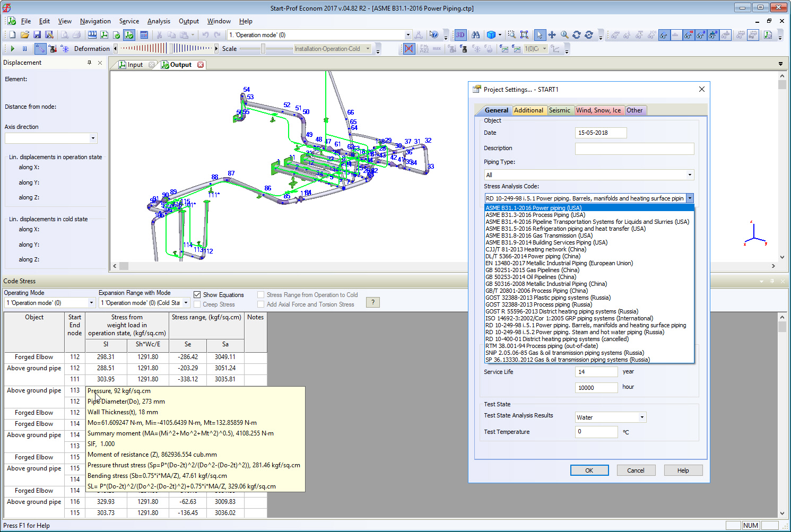Screen dimensions: 791x532
Task: Open the Service menu
Action: point(129,21)
